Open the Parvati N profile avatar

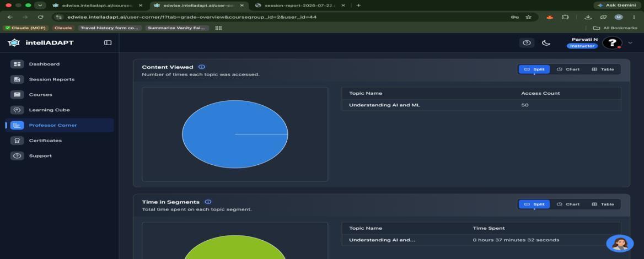pyautogui.click(x=612, y=42)
